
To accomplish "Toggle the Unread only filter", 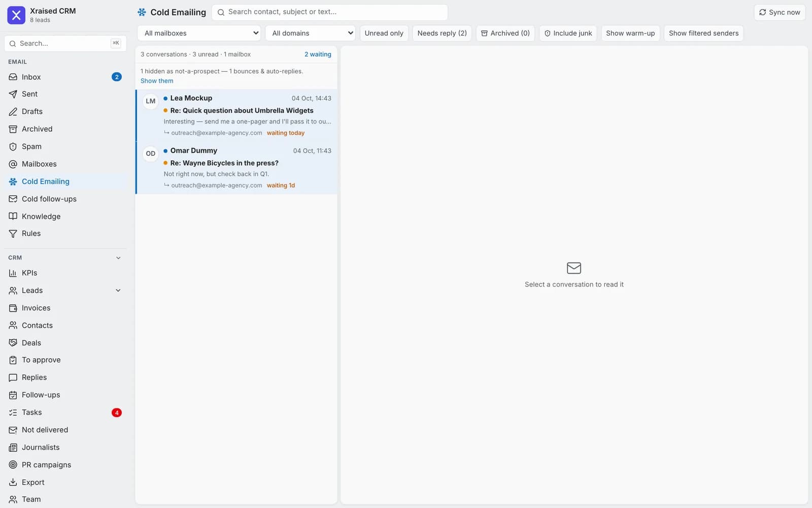I will (384, 34).
